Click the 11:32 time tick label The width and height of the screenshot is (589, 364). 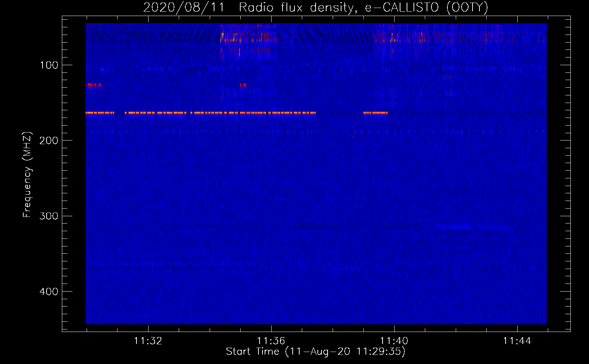click(x=148, y=341)
